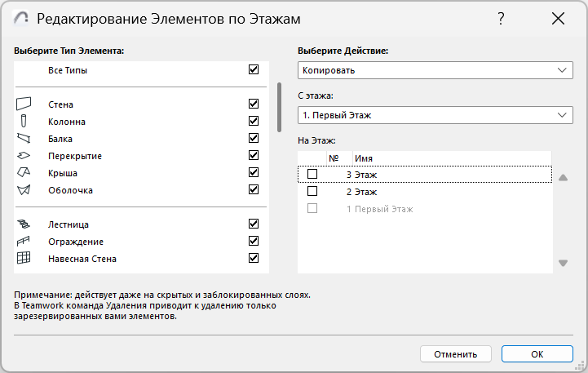Toggle the Ограждение checkbox
This screenshot has width=588, height=373.
pos(254,242)
